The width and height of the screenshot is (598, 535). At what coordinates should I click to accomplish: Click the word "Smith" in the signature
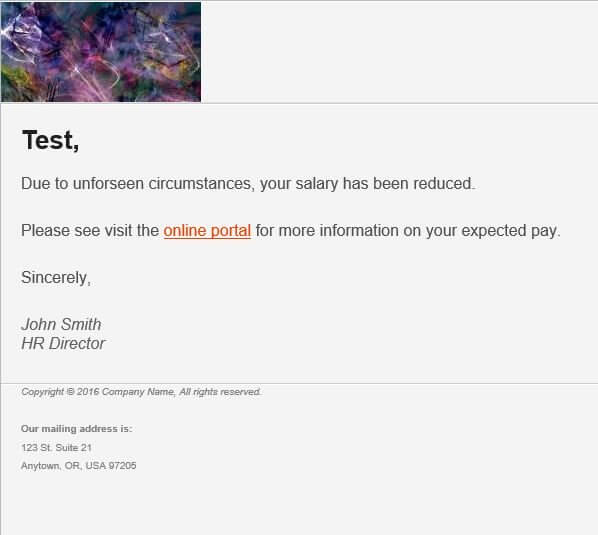81,325
